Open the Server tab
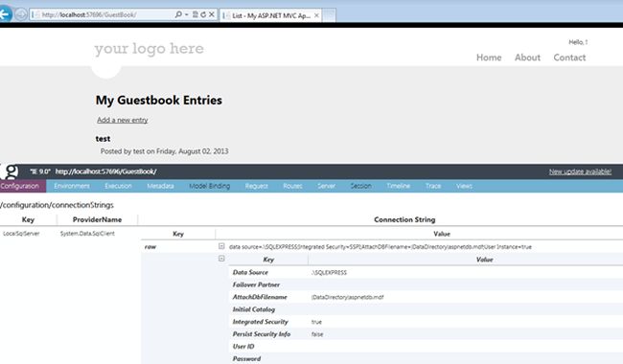 pyautogui.click(x=326, y=186)
